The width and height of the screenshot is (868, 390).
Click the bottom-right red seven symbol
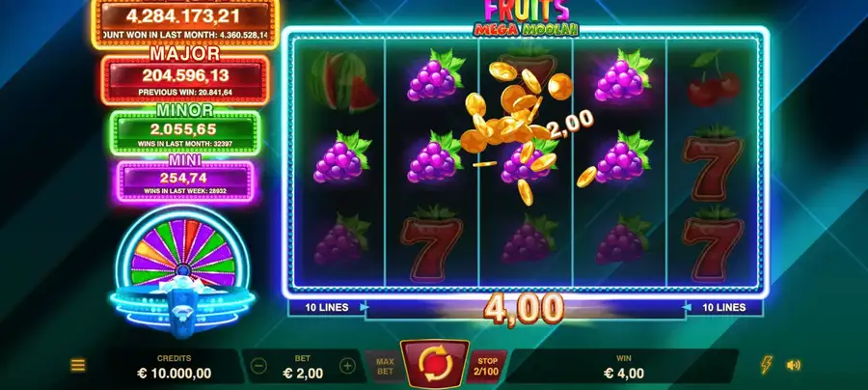point(713,241)
